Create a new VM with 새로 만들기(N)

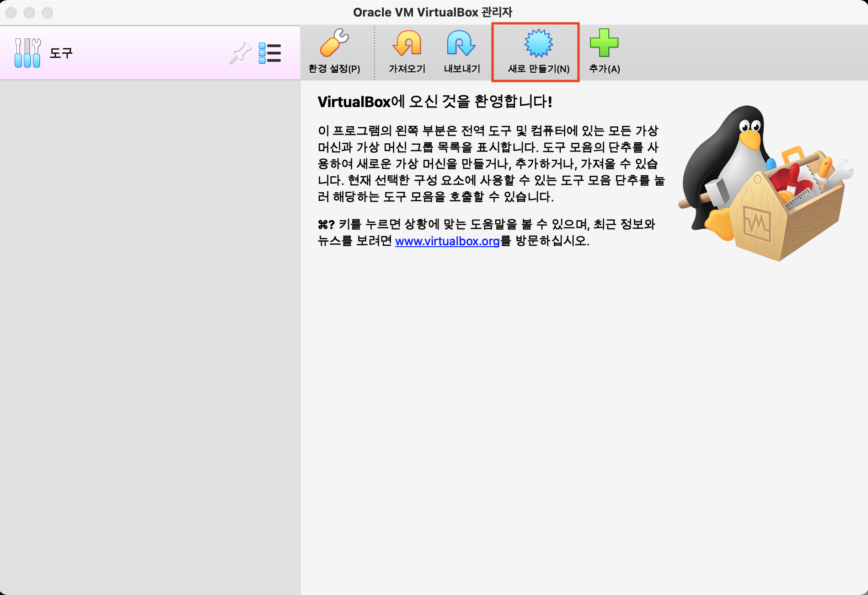pos(538,52)
